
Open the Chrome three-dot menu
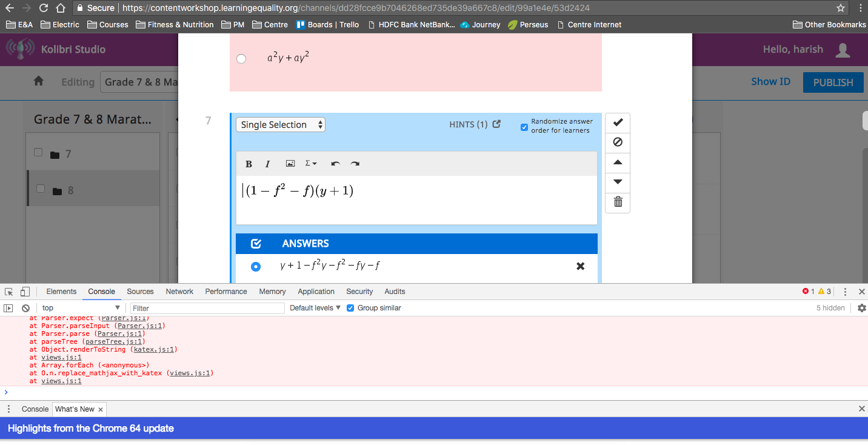(x=859, y=8)
